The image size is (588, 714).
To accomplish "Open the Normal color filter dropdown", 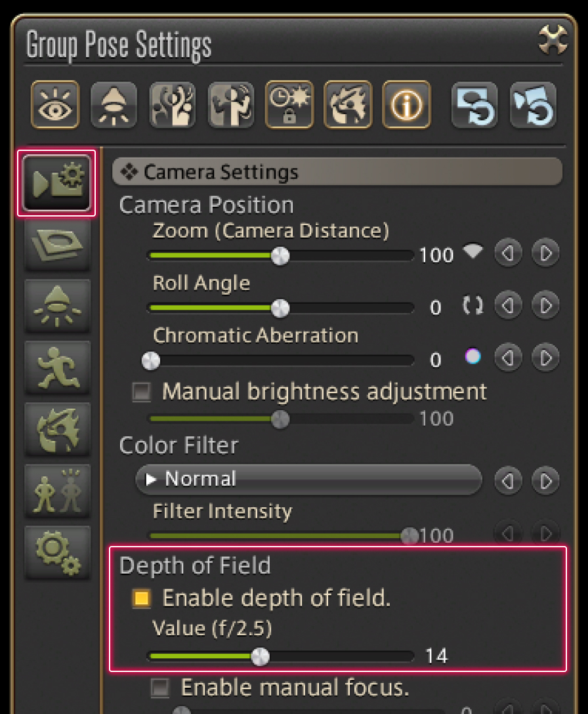I will (x=308, y=480).
